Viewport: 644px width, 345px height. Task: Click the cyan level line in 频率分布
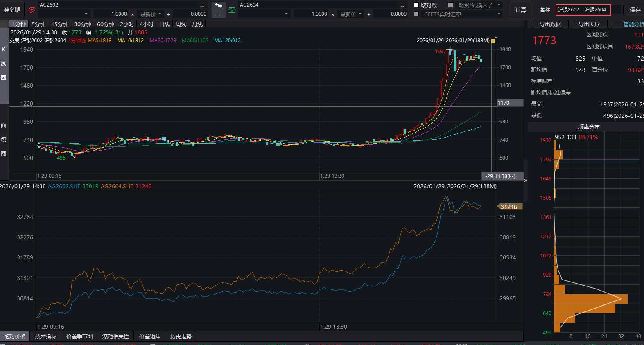coord(598,162)
